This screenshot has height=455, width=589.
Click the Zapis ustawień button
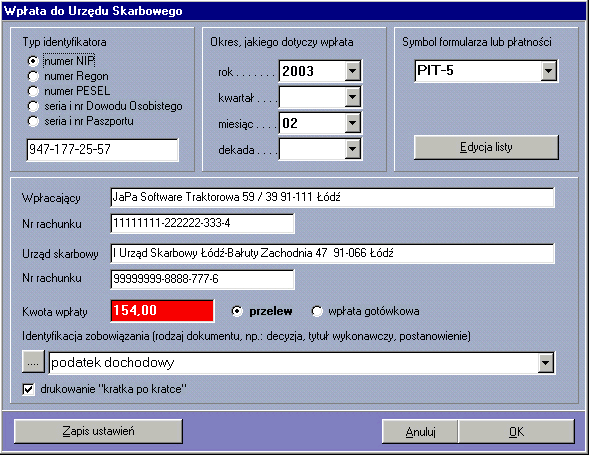(x=98, y=431)
